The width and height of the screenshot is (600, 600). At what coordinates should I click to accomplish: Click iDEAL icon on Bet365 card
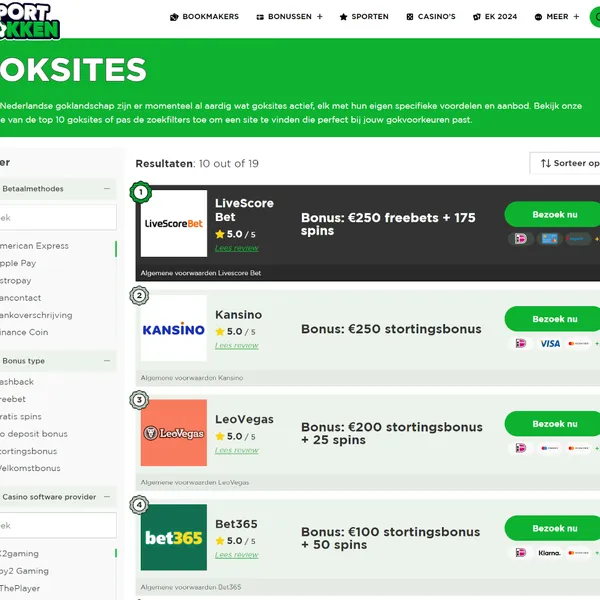pos(520,553)
